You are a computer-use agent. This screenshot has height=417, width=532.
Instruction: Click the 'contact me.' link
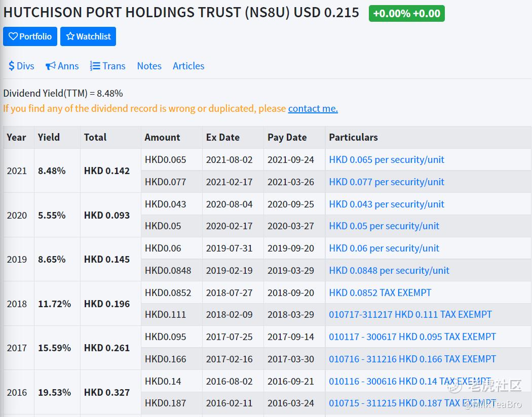313,108
